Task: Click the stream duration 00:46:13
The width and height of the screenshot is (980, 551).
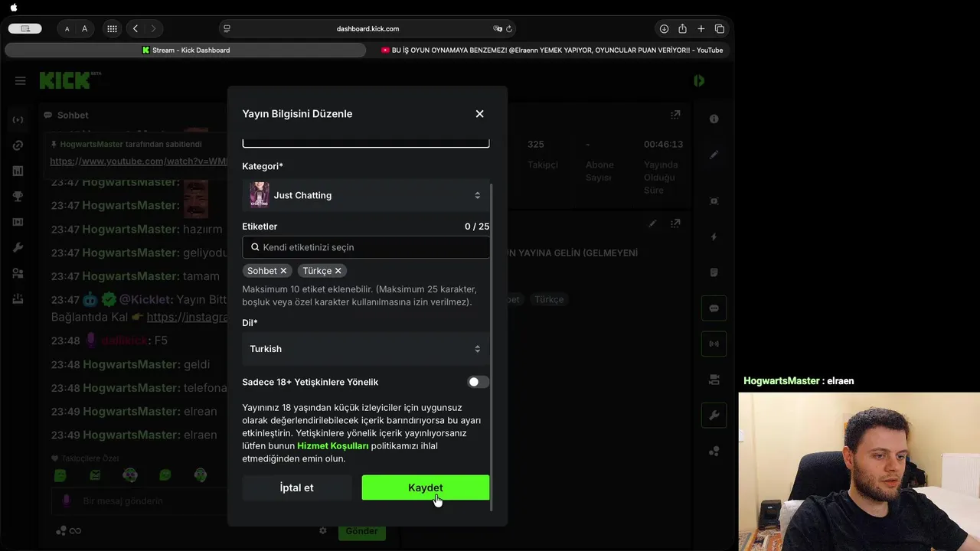Action: [663, 144]
